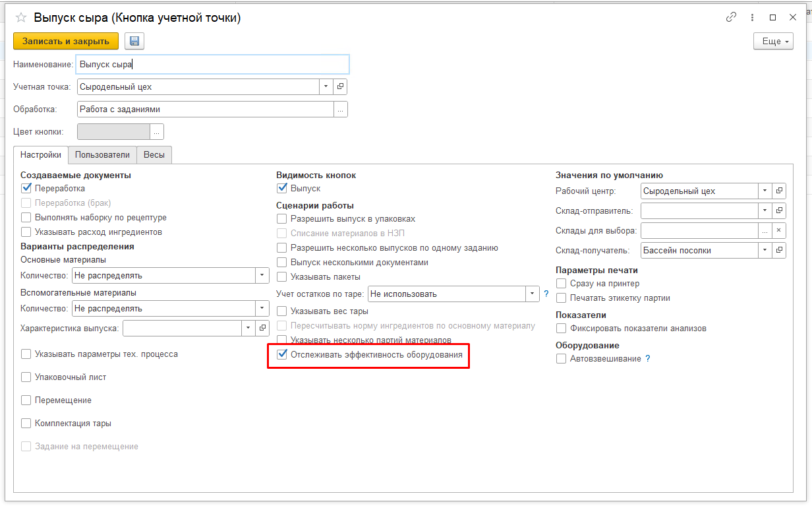Click the Цвет кнопки color swatch
The width and height of the screenshot is (812, 508).
coord(113,132)
